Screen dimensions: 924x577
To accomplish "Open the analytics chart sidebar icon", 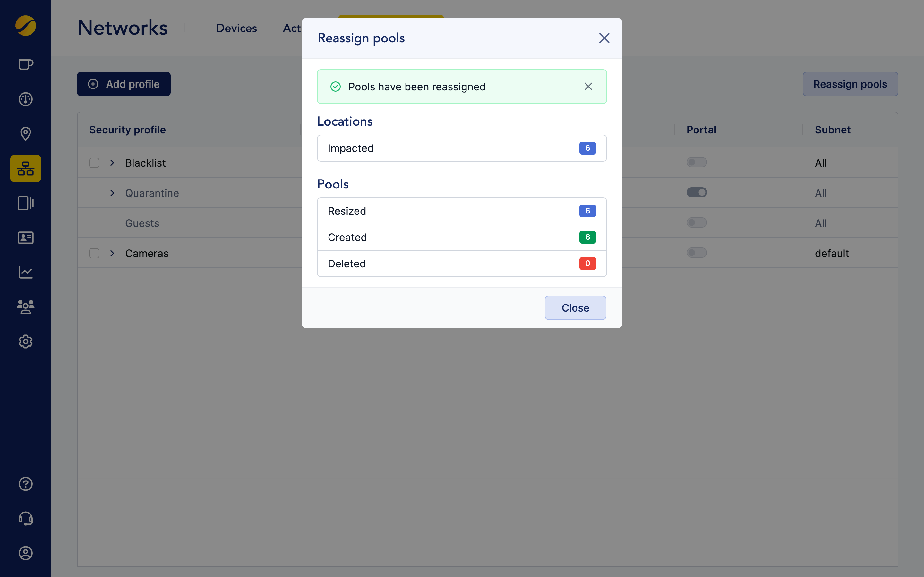I will (x=26, y=272).
